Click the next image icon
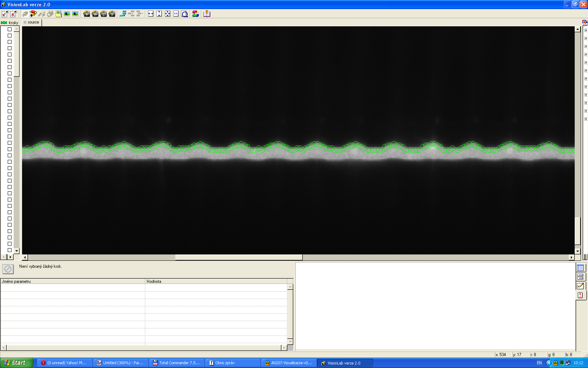The image size is (588, 368). (x=75, y=14)
